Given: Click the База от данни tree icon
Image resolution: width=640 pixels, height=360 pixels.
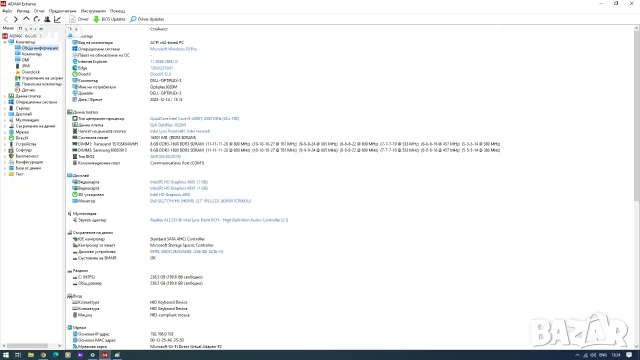Looking at the screenshot, I should click(x=11, y=168).
